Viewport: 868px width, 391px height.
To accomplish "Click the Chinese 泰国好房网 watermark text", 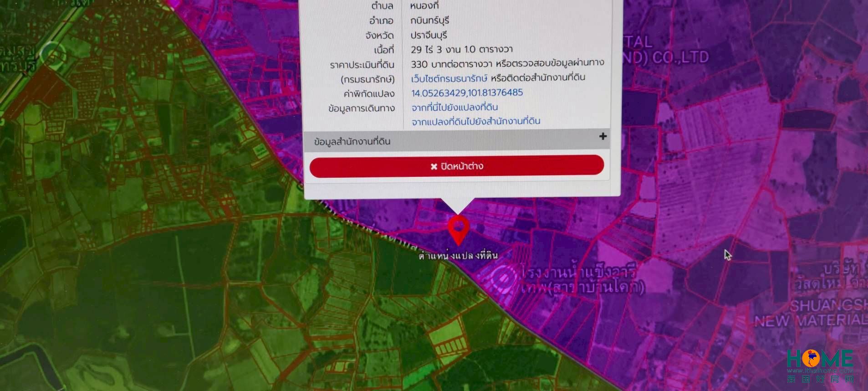I will click(x=819, y=379).
